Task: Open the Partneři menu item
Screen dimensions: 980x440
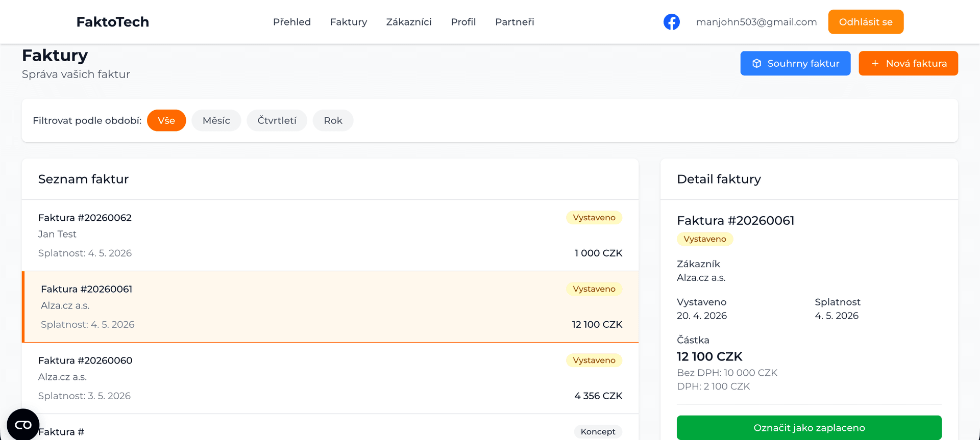Action: click(x=514, y=22)
